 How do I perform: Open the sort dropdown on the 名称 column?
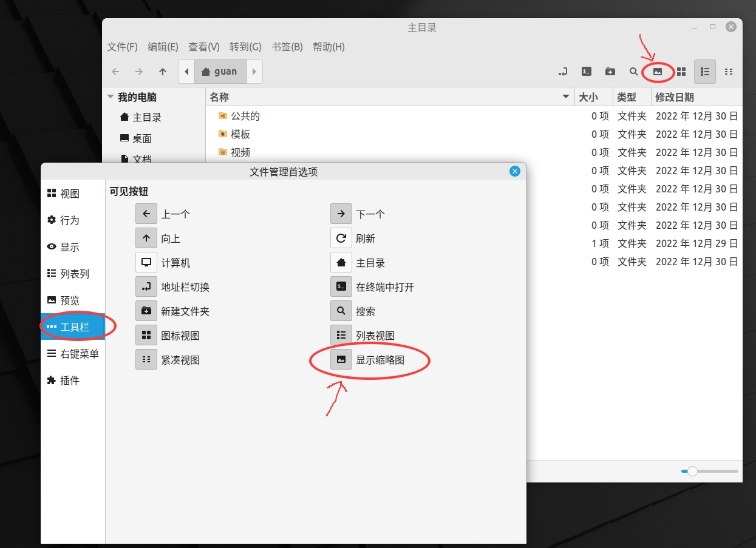565,96
